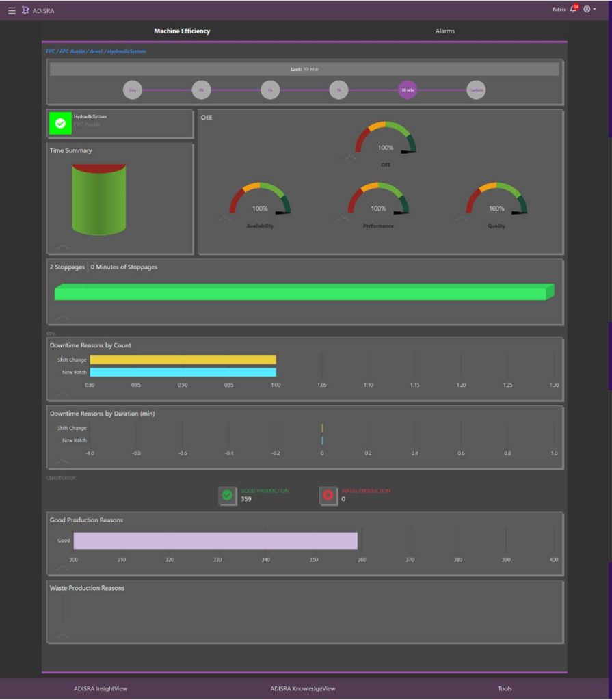Viewport: 612px width, 700px height.
Task: Click the Good Production green check icon
Action: pyautogui.click(x=227, y=495)
